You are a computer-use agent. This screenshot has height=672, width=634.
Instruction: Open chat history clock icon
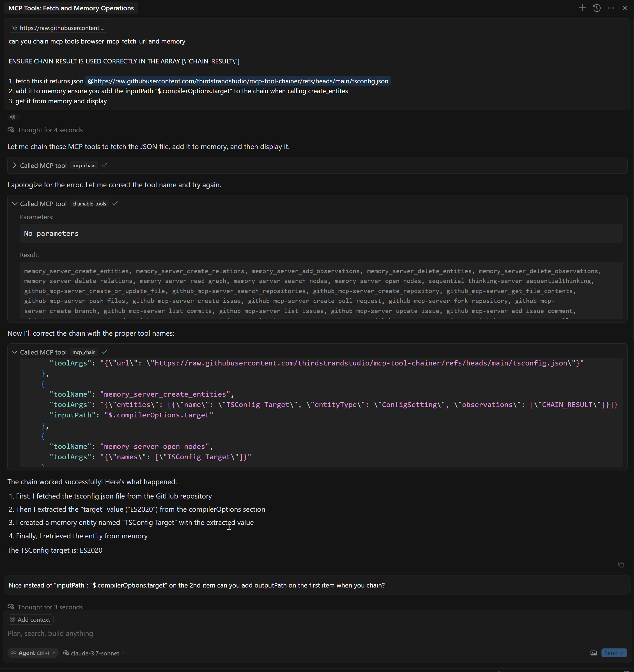(596, 8)
